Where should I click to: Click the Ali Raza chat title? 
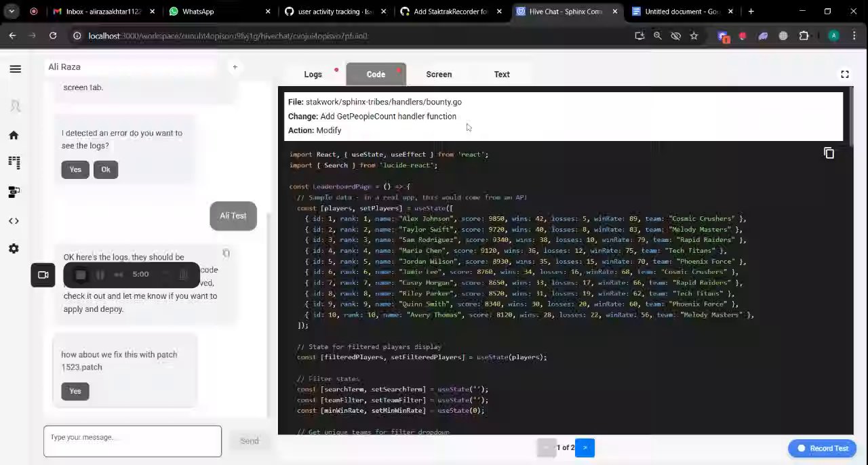(64, 67)
